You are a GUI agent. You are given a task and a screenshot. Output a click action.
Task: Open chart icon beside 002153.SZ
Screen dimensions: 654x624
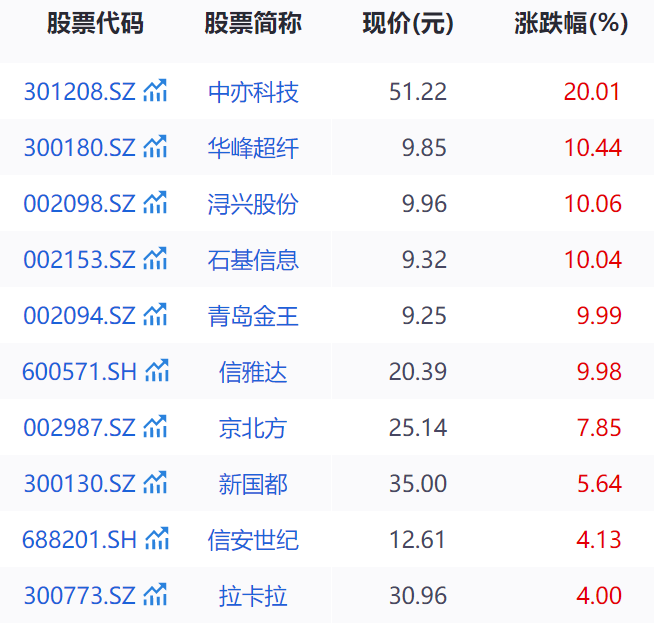coord(155,258)
